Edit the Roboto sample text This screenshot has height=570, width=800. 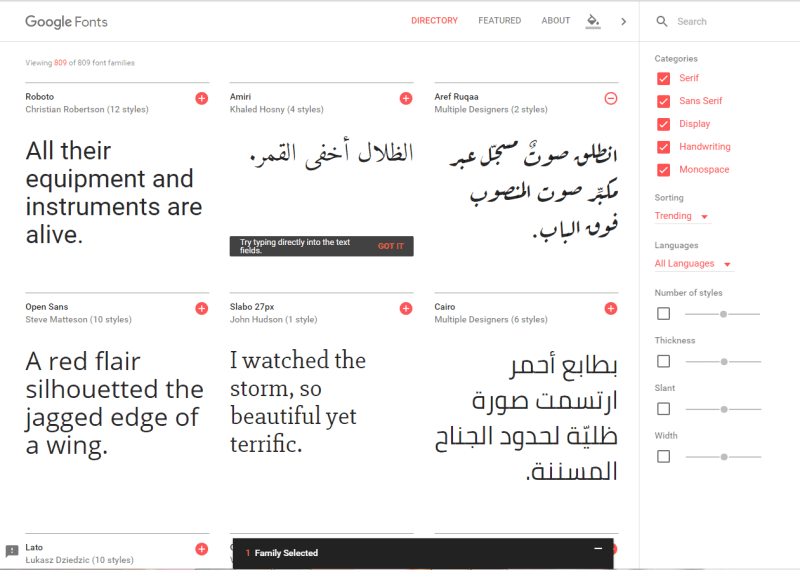point(114,192)
